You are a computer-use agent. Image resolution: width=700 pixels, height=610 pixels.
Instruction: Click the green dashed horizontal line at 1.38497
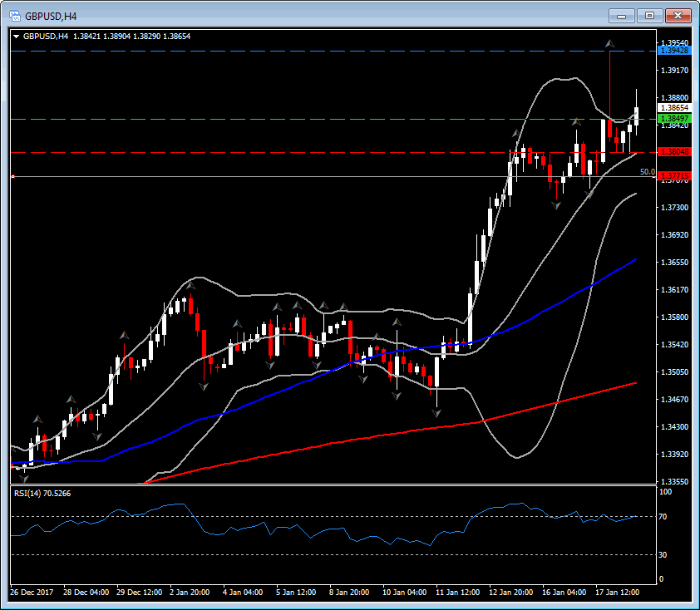[333, 119]
